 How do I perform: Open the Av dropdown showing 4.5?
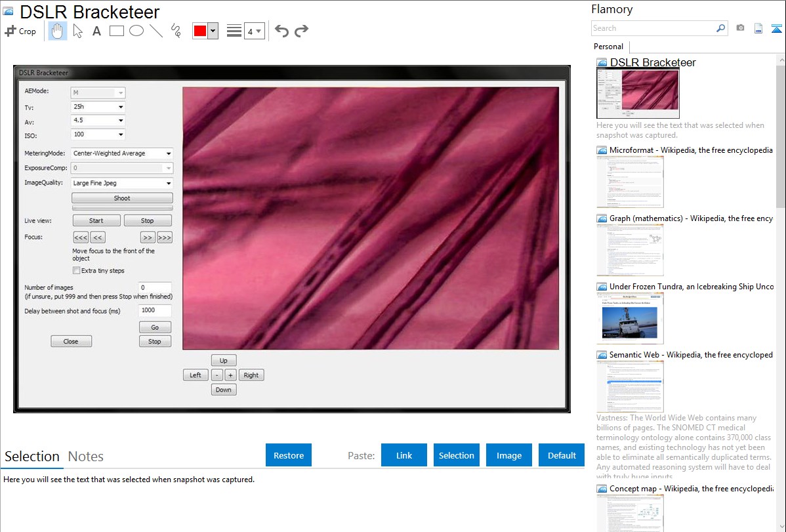[x=98, y=120]
